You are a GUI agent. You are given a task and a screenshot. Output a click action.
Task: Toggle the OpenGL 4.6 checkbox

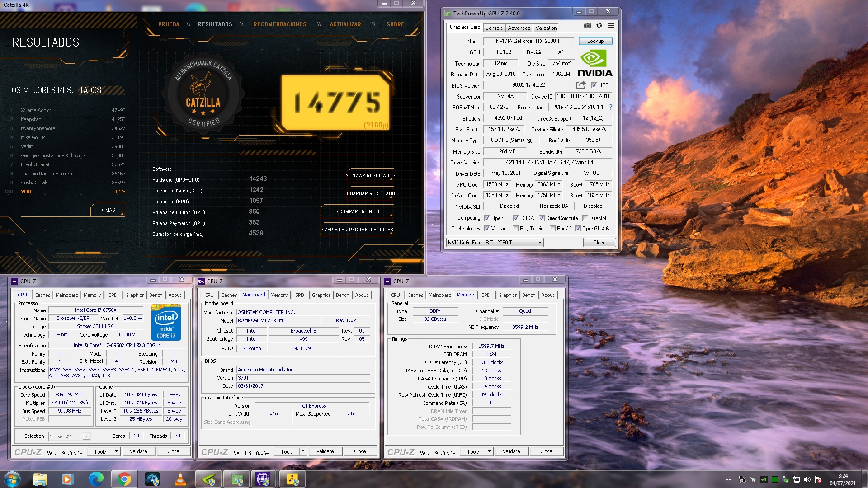pos(578,229)
